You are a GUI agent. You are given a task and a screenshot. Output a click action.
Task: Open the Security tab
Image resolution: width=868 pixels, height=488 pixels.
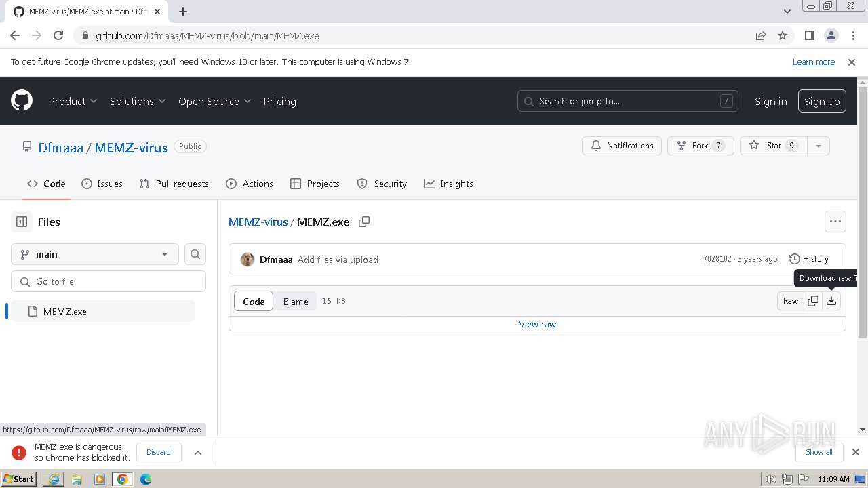tap(382, 184)
